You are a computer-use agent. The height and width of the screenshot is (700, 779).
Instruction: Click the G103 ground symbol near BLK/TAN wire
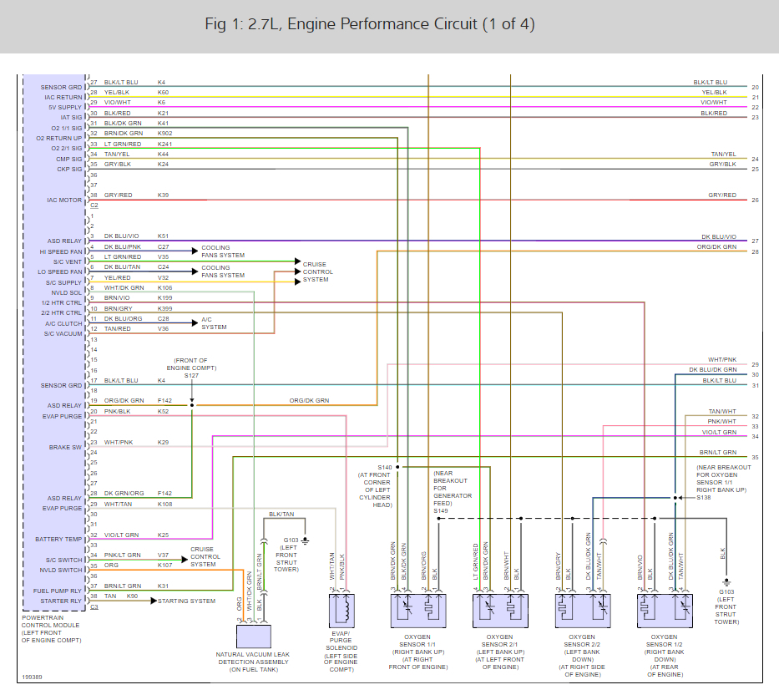pyautogui.click(x=305, y=541)
